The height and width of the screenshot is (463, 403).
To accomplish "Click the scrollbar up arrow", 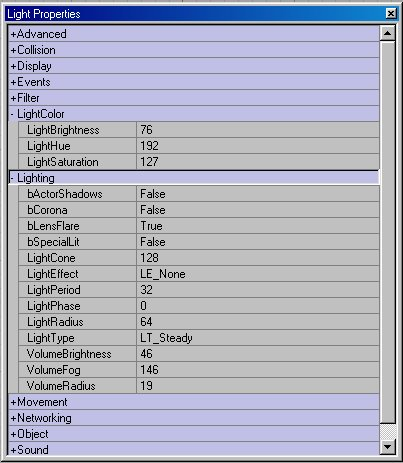I will pos(387,33).
